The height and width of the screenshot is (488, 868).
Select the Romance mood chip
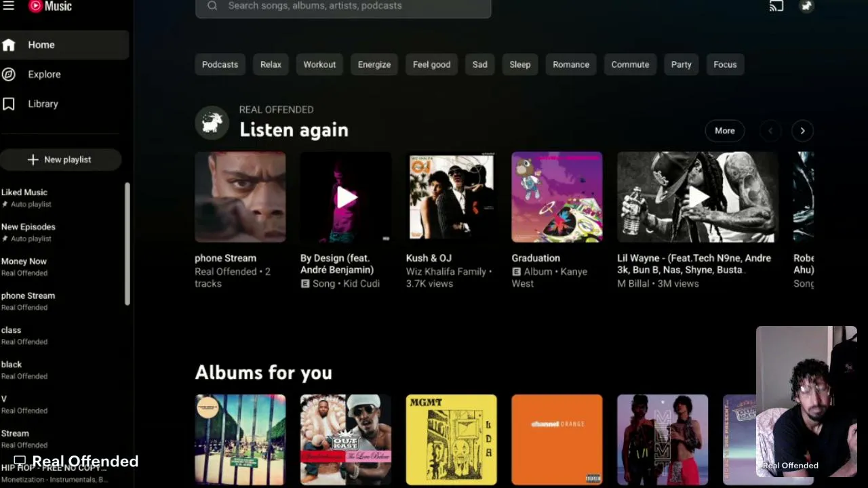(571, 64)
